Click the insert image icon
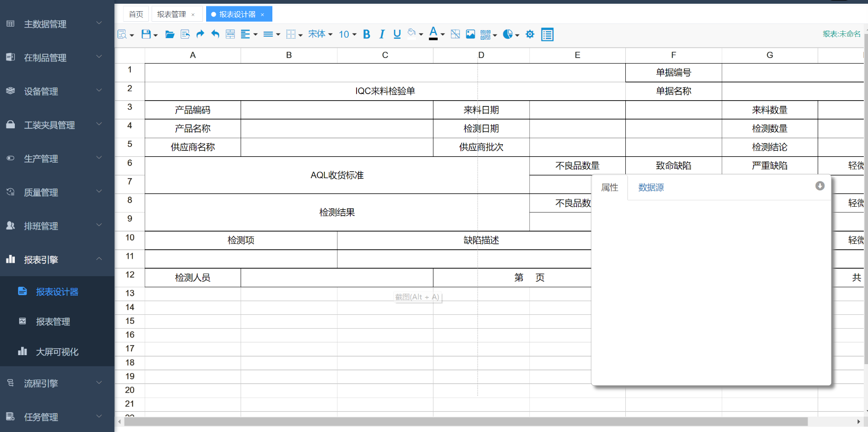This screenshot has width=868, height=432. (x=470, y=34)
